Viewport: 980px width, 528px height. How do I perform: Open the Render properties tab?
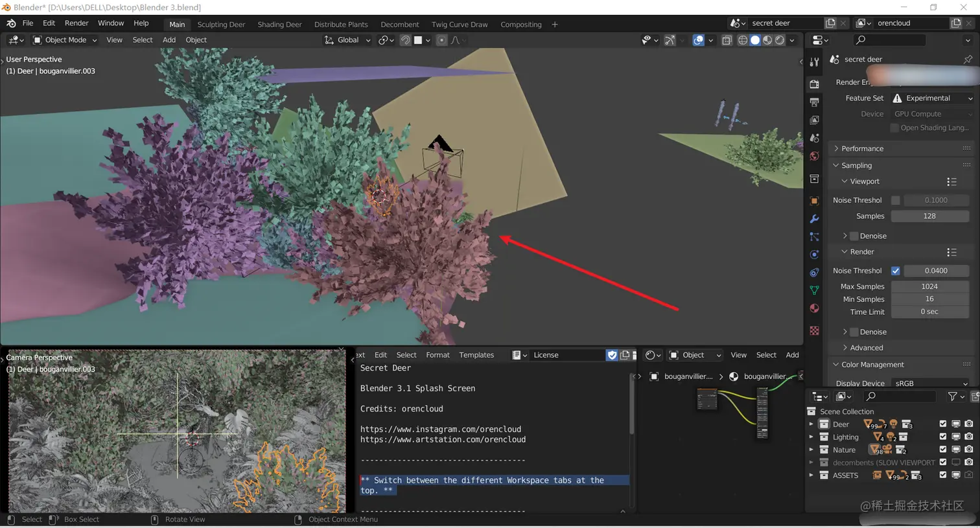(x=814, y=84)
